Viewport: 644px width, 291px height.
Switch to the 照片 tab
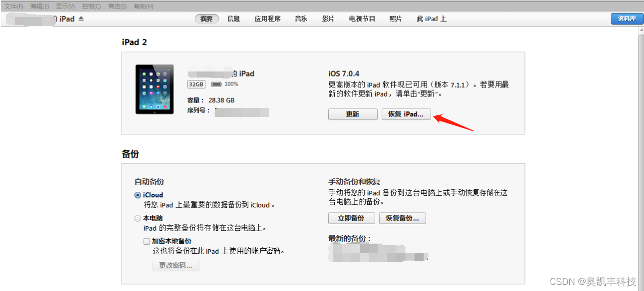point(395,19)
